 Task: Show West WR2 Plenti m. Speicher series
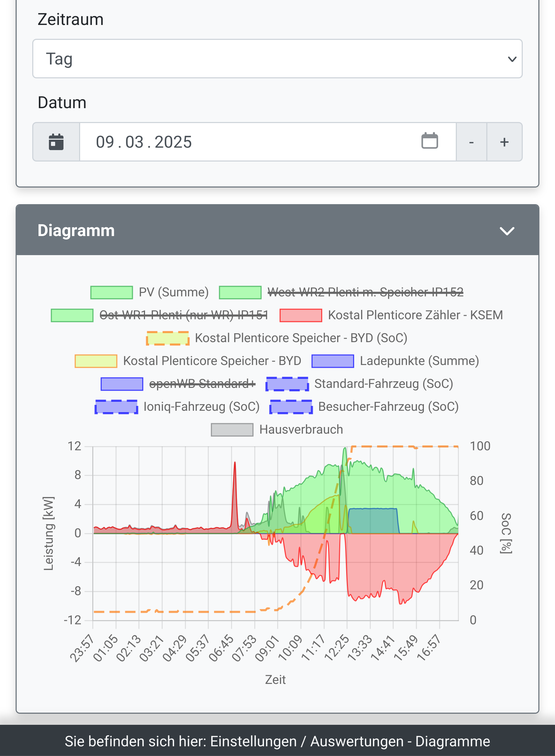coord(365,292)
